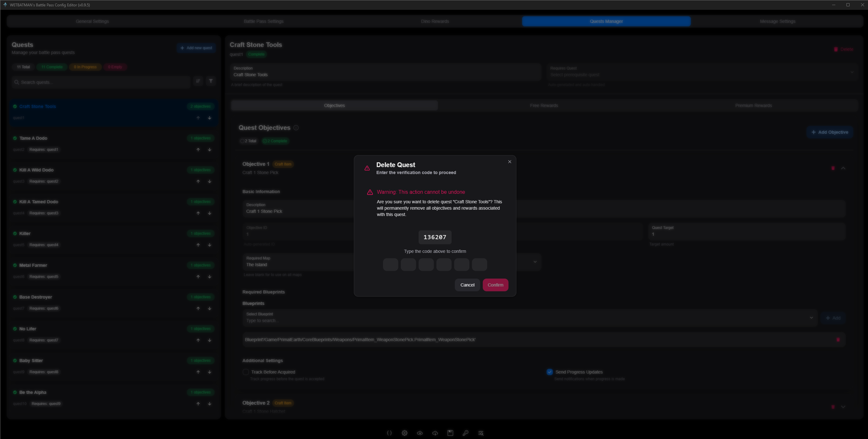This screenshot has height=439, width=868.
Task: Click Add new quest button
Action: 196,48
